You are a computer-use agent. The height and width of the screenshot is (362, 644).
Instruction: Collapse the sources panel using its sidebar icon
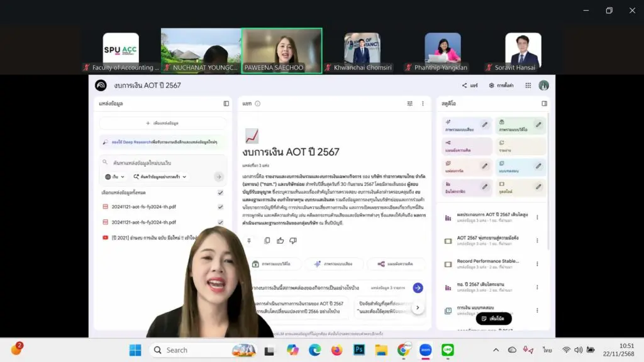pos(226,104)
